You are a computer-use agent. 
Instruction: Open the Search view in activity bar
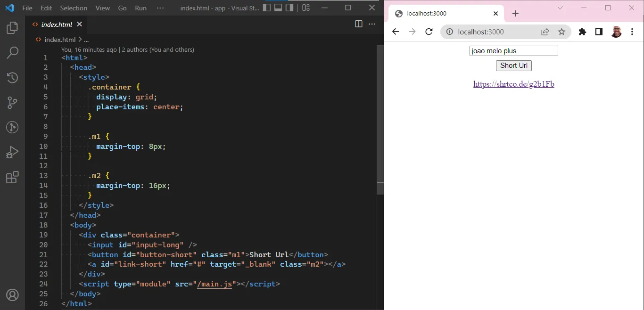pyautogui.click(x=12, y=53)
